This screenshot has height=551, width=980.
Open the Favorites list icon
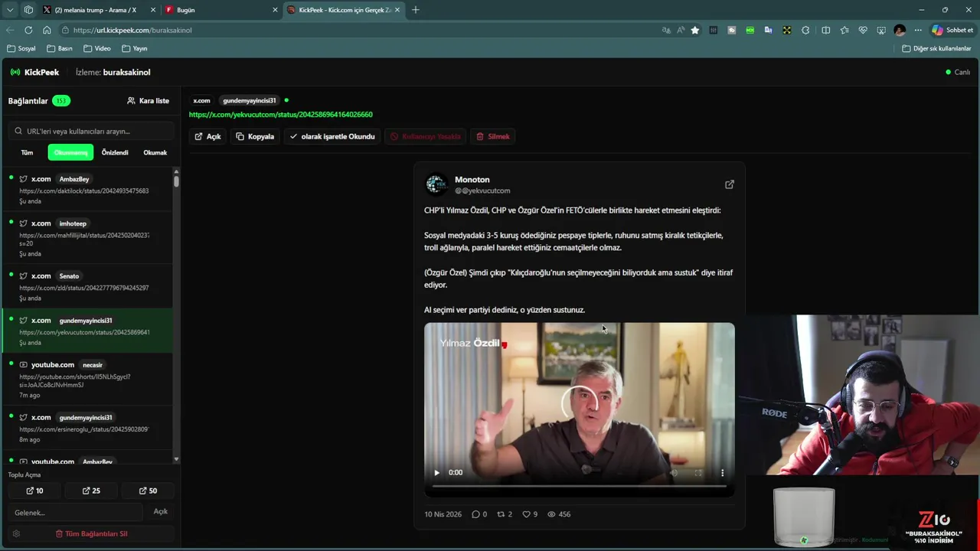click(844, 30)
